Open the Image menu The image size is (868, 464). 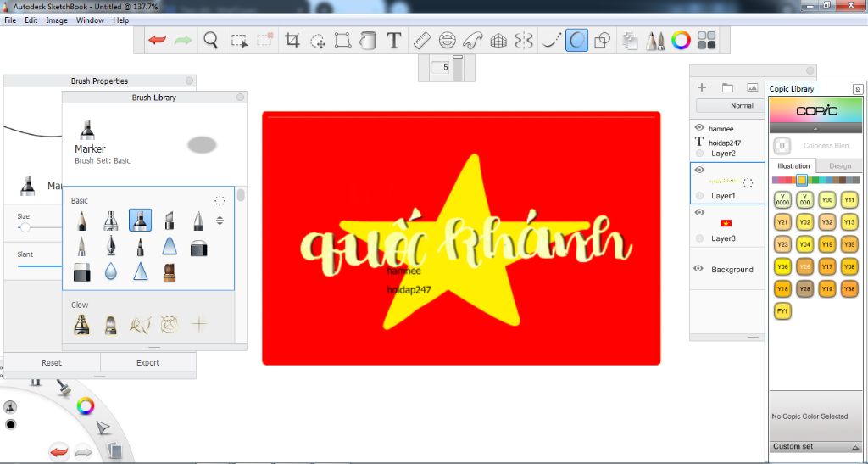(57, 20)
